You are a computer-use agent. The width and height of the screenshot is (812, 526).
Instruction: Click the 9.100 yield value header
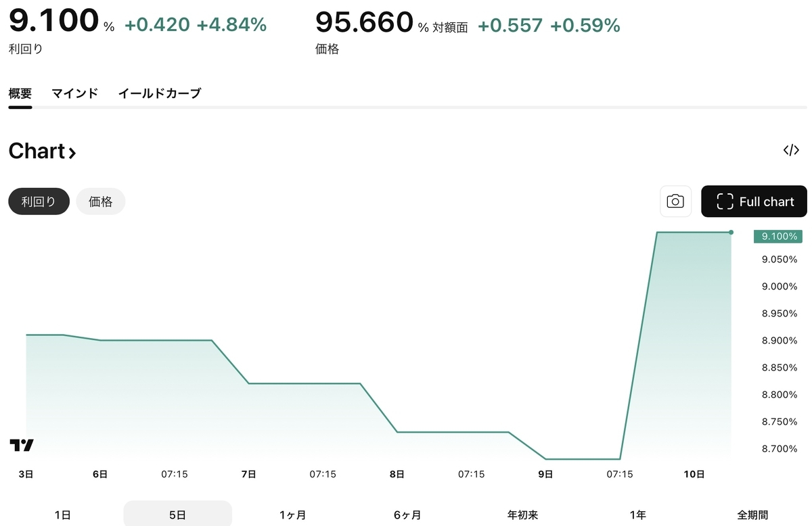53,21
